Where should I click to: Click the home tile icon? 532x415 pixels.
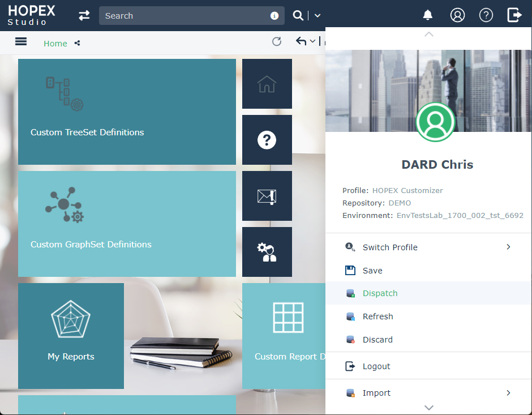click(267, 84)
